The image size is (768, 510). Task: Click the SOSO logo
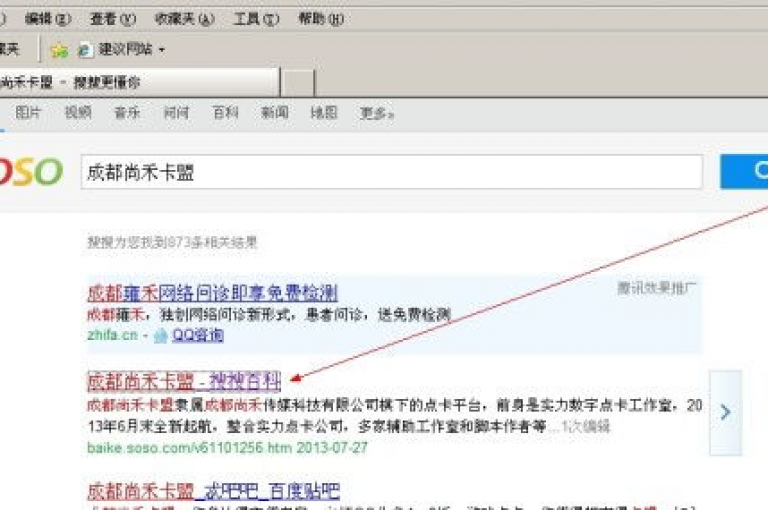pos(31,171)
